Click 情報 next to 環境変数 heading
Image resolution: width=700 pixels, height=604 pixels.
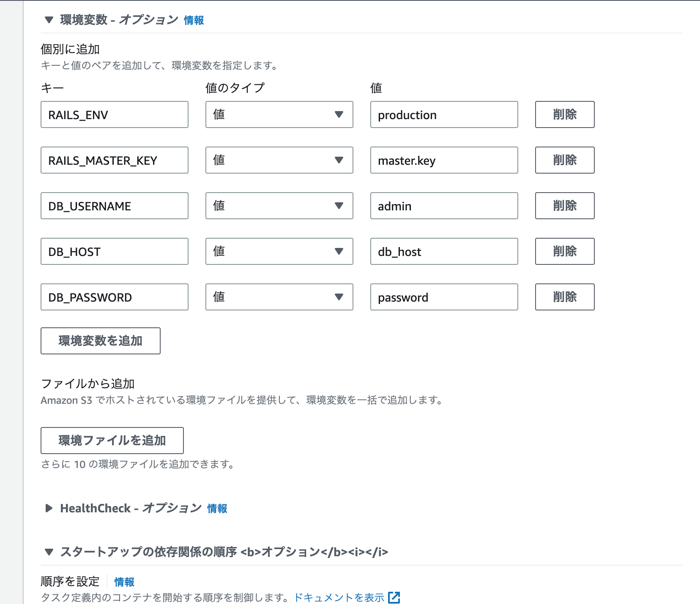point(194,19)
